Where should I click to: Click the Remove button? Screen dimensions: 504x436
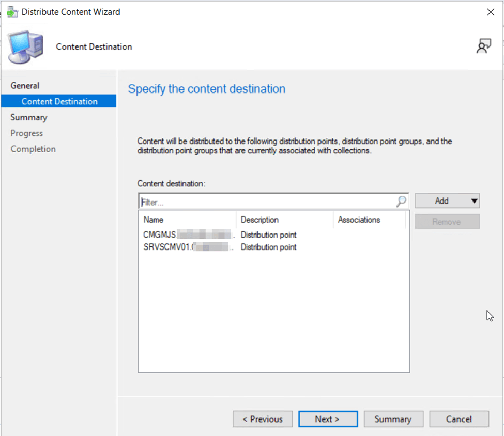point(447,222)
